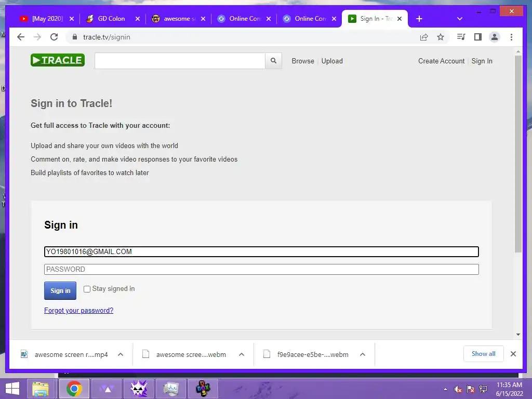Click the search magnifier button

click(273, 61)
